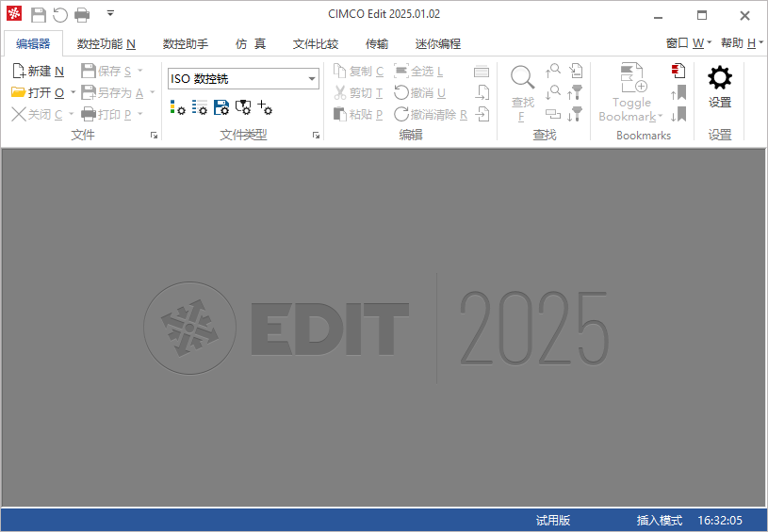768x532 pixels.
Task: Click the 打开 O folder icon
Action: click(x=19, y=92)
